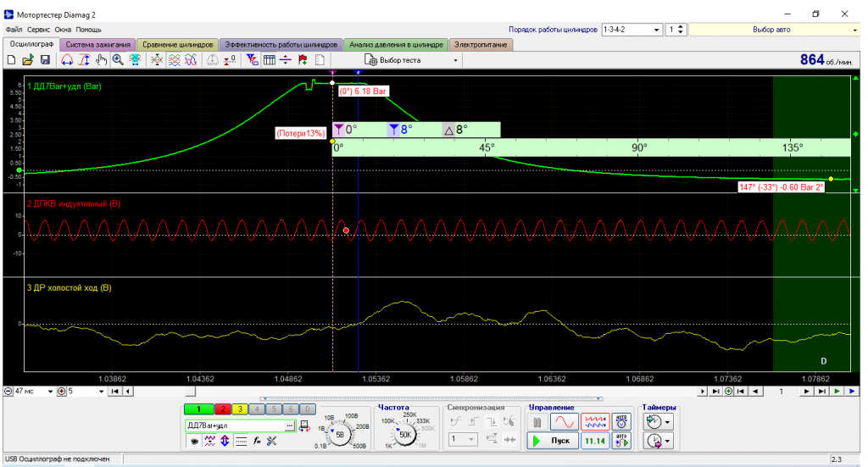868x467 pixels.
Task: Open the fx function icon
Action: coord(256,441)
